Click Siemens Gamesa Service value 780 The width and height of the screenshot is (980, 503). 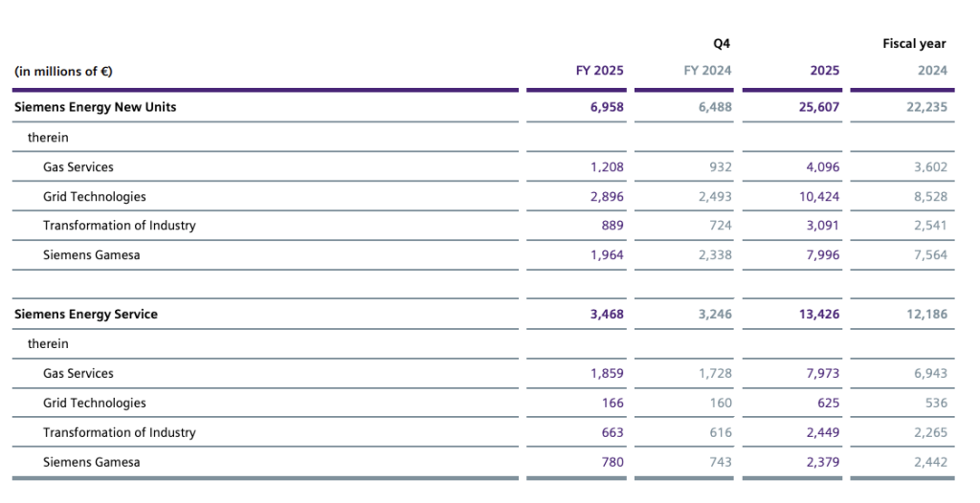pyautogui.click(x=612, y=463)
